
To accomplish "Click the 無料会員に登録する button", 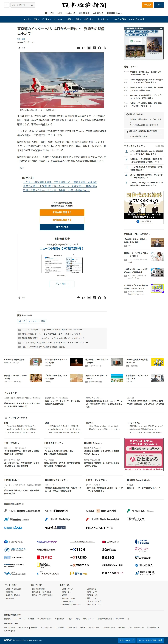I will (62, 220).
